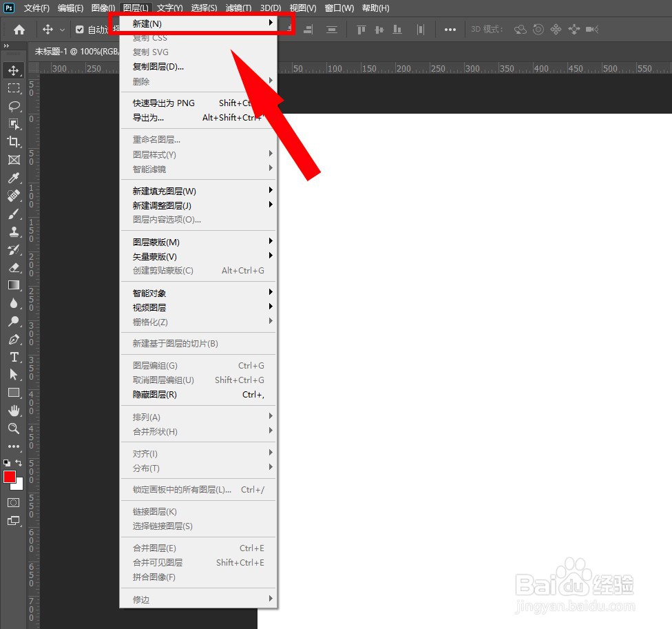672x629 pixels.
Task: Choose 复制图层(D)... menu entry
Action: tap(198, 66)
